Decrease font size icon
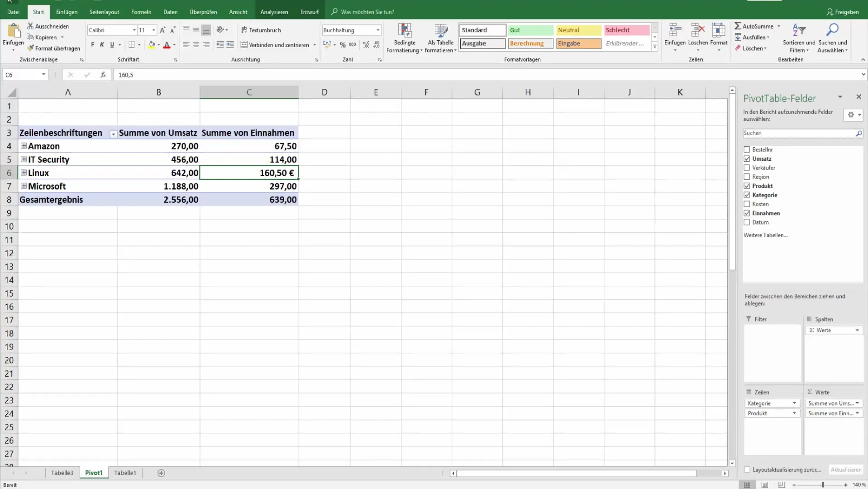The height and width of the screenshot is (489, 868). point(172,30)
